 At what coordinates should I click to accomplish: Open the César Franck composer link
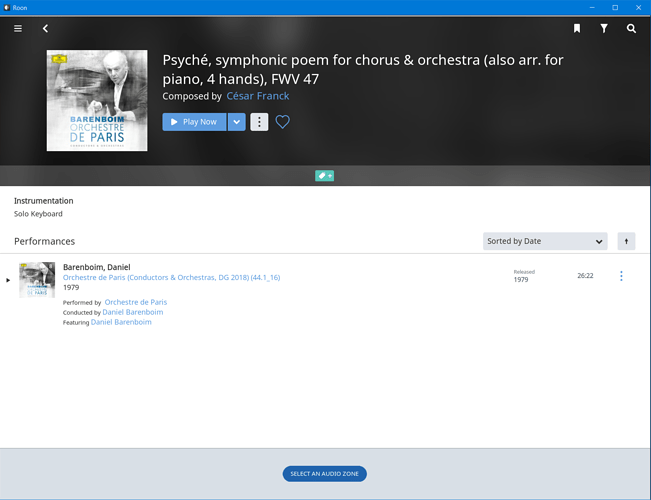point(257,96)
